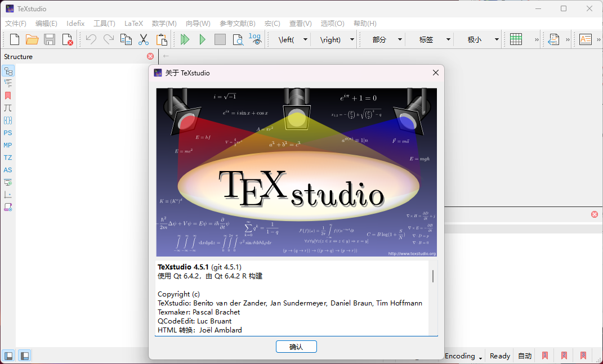This screenshot has height=364, width=603.
Task: Redo the last undone edit
Action: tap(109, 39)
